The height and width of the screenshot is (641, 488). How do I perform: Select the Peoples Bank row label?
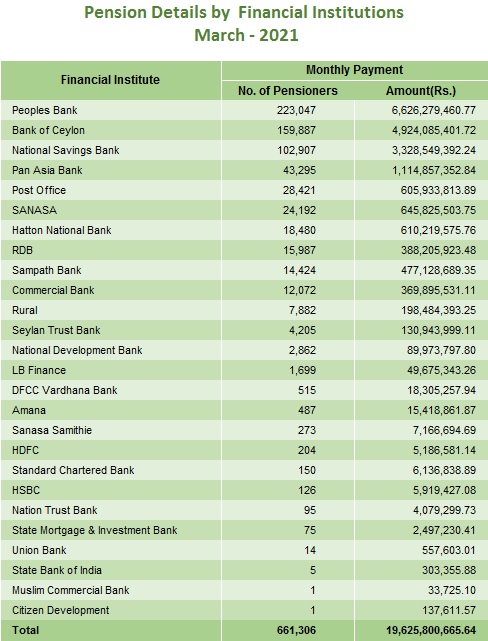[45, 110]
